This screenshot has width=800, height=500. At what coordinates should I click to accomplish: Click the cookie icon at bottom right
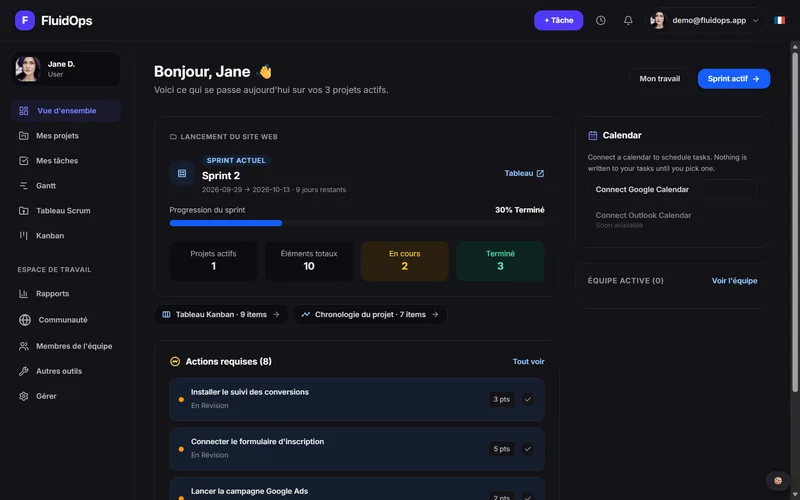click(x=778, y=481)
